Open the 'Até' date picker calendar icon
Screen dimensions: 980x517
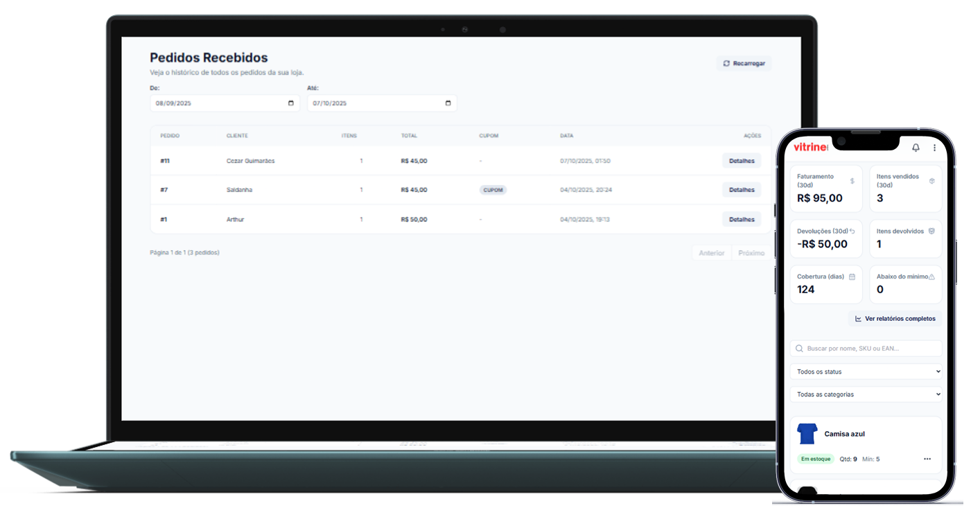click(x=448, y=103)
